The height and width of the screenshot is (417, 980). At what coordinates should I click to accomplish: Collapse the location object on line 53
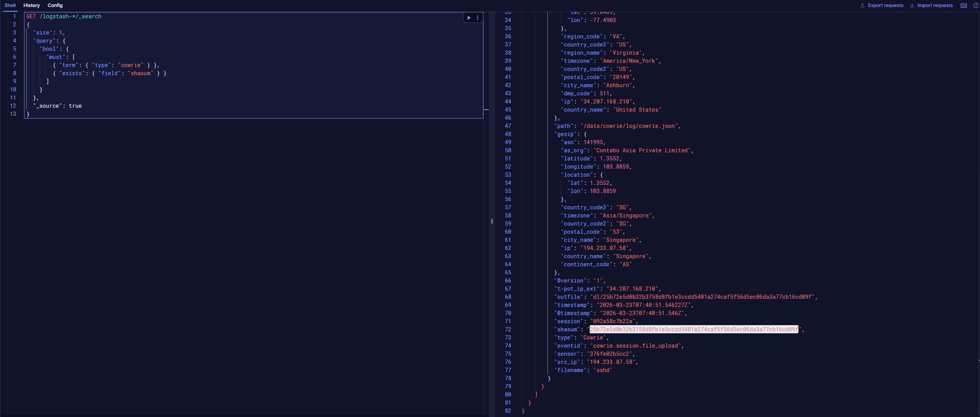tap(518, 175)
